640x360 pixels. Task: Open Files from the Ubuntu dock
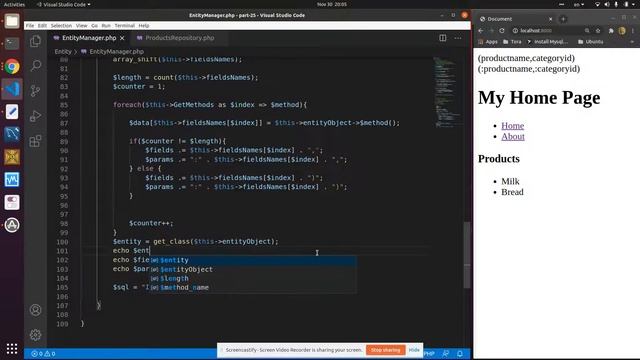(x=12, y=21)
